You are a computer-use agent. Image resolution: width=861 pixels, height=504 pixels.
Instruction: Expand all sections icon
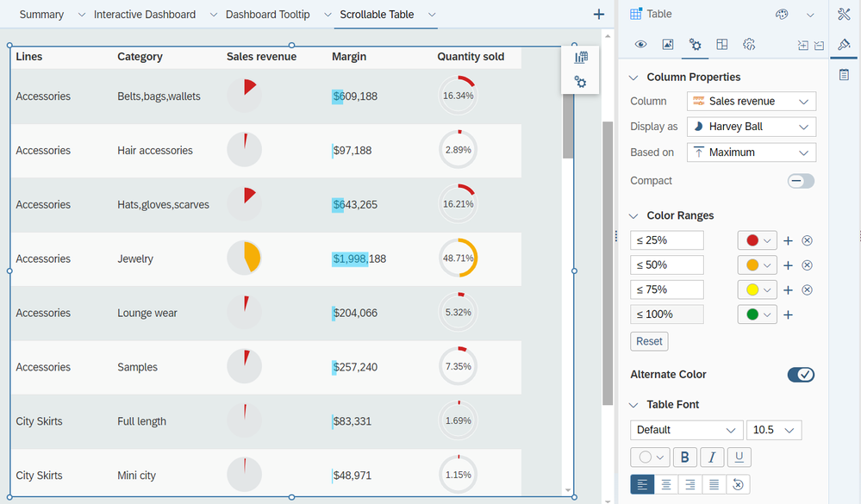[x=802, y=46]
